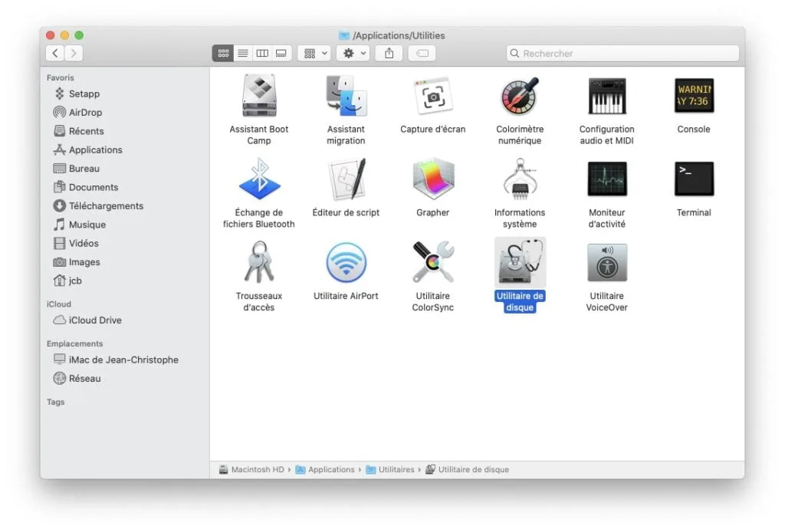Screen dimensions: 785x532
Task: Click Utilitaires in the path bar
Action: click(x=390, y=469)
